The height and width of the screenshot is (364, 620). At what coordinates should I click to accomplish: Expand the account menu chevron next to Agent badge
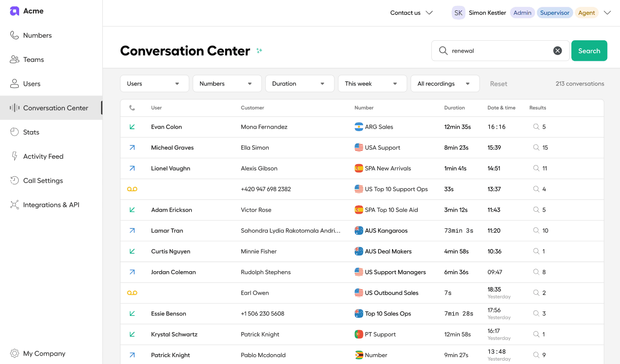608,12
